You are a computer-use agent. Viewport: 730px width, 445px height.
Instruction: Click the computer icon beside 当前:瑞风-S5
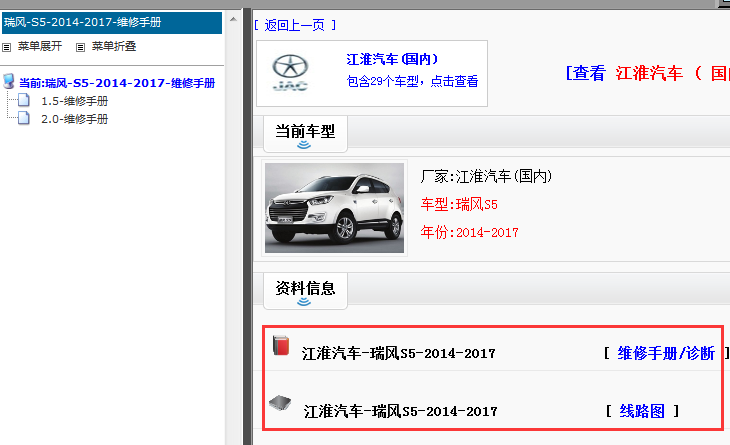9,81
